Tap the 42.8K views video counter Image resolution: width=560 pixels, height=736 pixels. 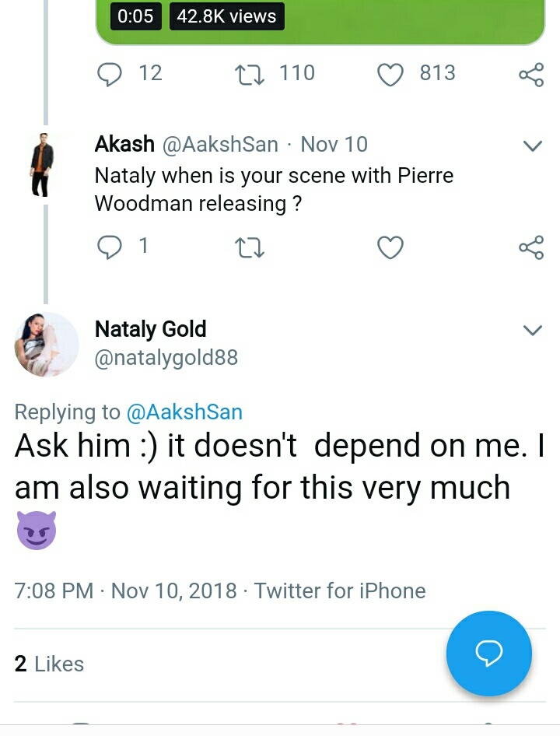point(226,16)
